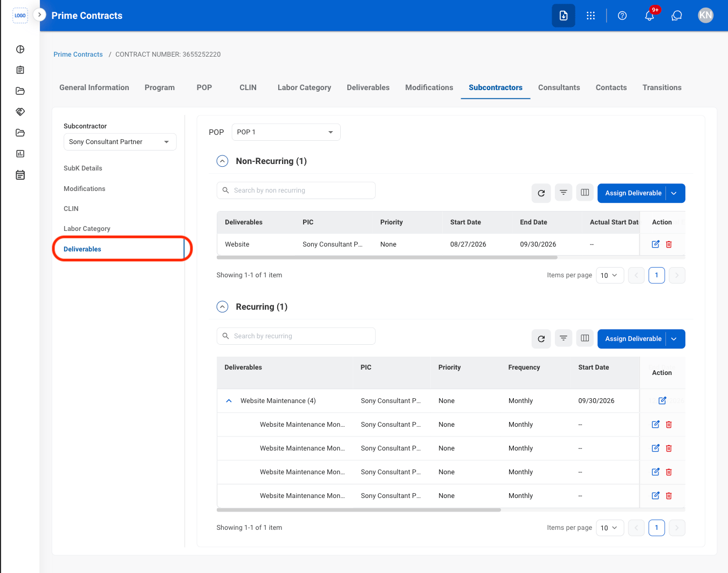
Task: Expand the sidebar with the arrow toggle
Action: (39, 15)
